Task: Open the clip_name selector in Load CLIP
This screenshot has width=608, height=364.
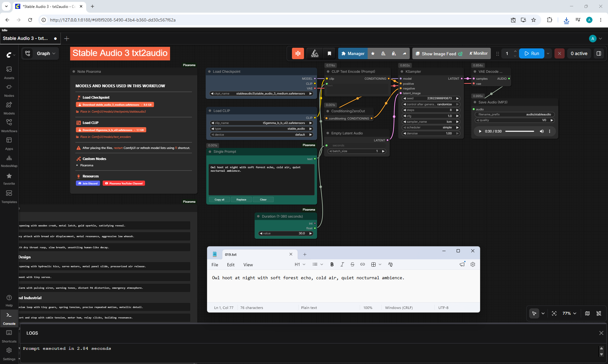Action: (261, 123)
